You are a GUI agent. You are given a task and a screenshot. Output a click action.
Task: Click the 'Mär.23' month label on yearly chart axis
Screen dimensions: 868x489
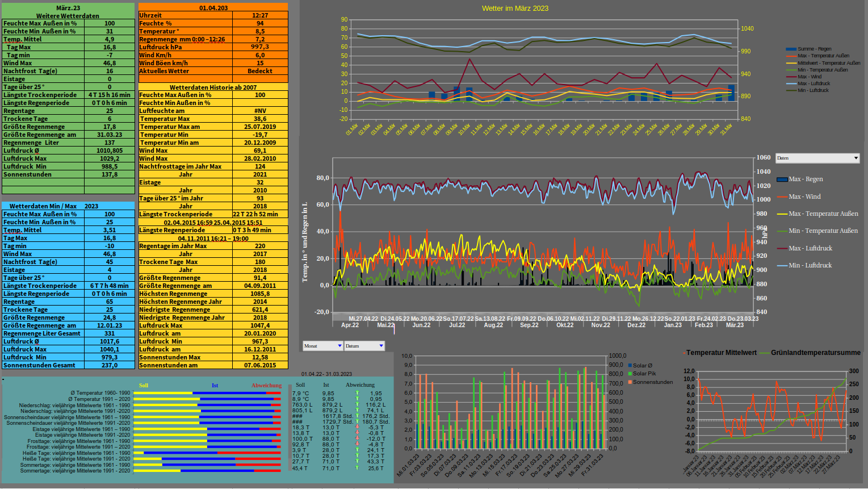pyautogui.click(x=735, y=325)
